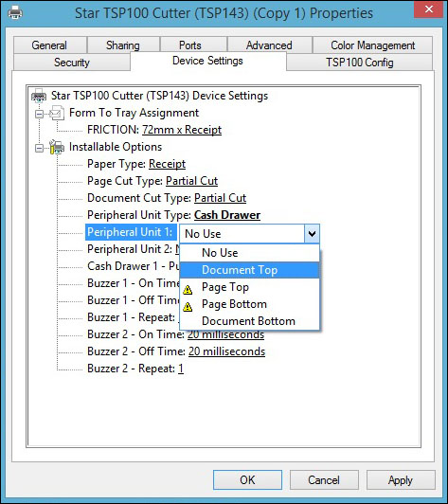Click the Apply button
This screenshot has width=448, height=504.
point(401,480)
